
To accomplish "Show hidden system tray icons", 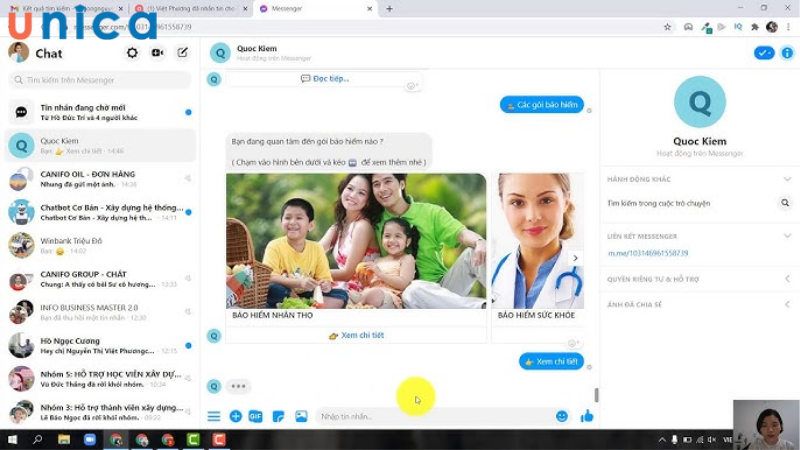I will coord(662,439).
